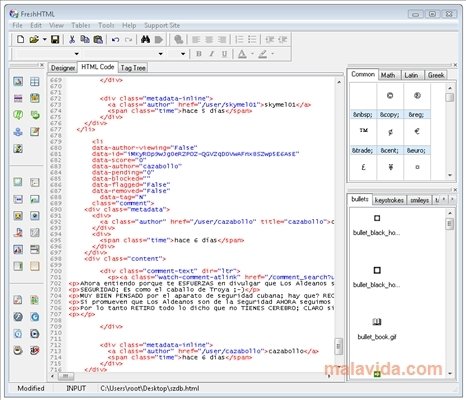Screen dimensions: 466x400
Task: Click the grayed globe hyperlink icon
Action: pyautogui.click(x=179, y=40)
